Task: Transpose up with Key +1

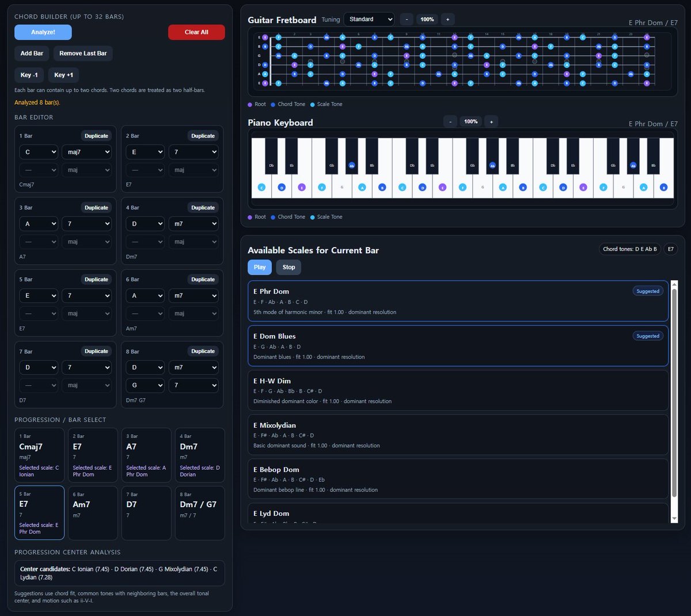Action: coord(63,75)
